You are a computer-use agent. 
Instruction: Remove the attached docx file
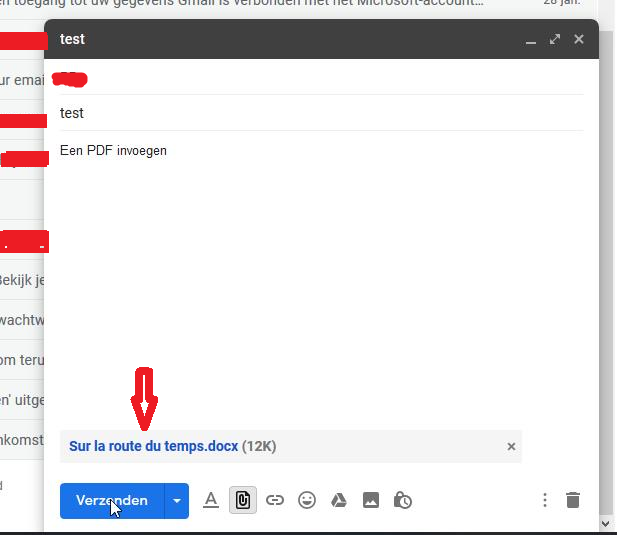[x=511, y=446]
